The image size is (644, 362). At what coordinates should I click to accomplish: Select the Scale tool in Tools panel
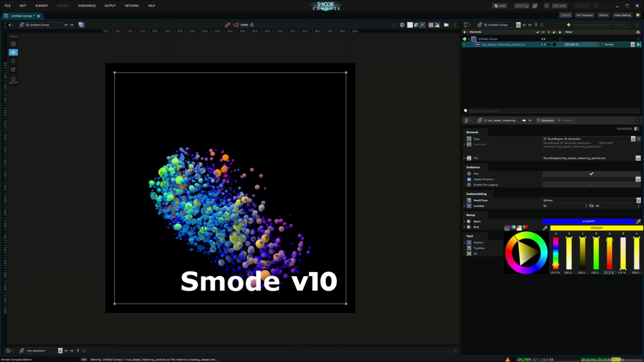pyautogui.click(x=13, y=70)
